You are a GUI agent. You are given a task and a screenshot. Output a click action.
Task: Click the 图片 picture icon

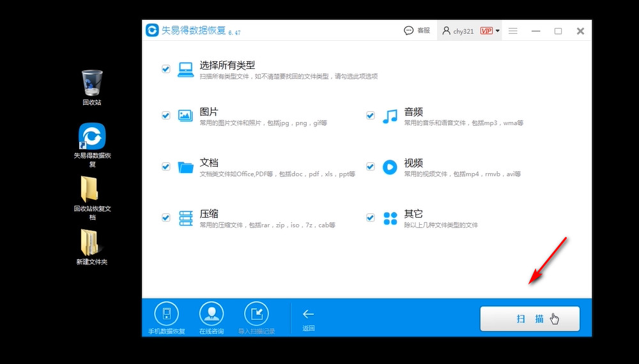(x=185, y=116)
